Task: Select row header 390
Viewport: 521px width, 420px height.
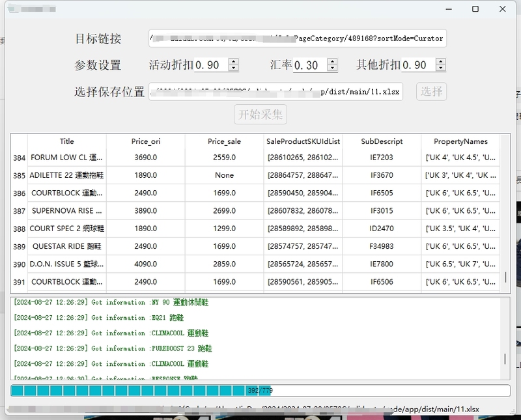Action: [x=20, y=264]
